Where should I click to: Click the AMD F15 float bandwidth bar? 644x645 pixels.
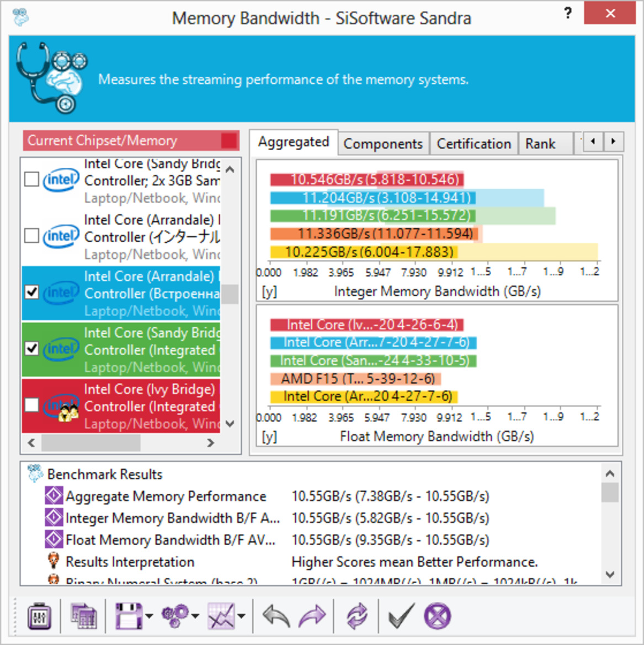[355, 379]
